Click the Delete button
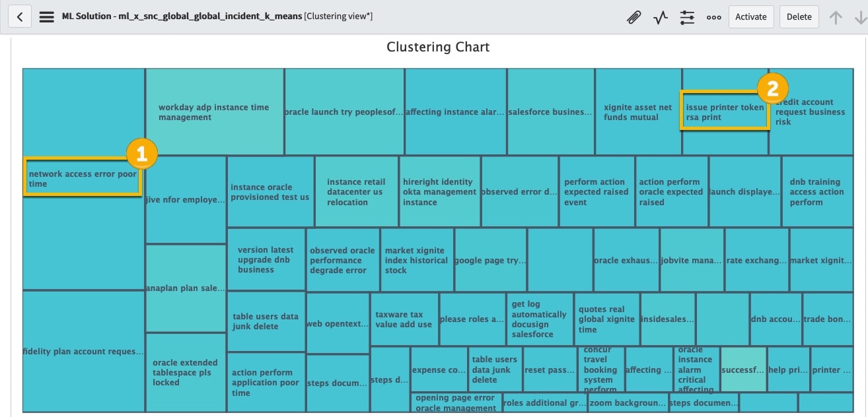 [799, 16]
